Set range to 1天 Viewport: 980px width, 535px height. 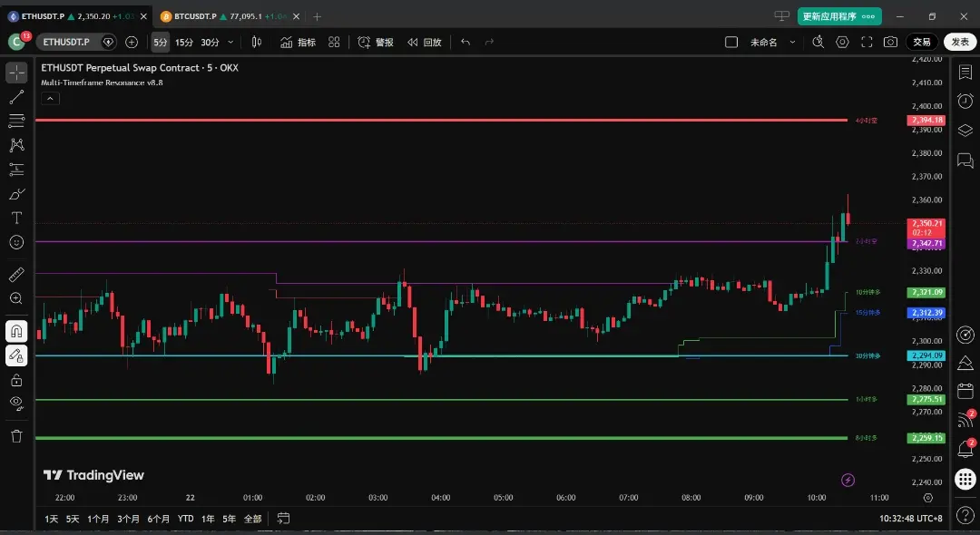[51, 519]
